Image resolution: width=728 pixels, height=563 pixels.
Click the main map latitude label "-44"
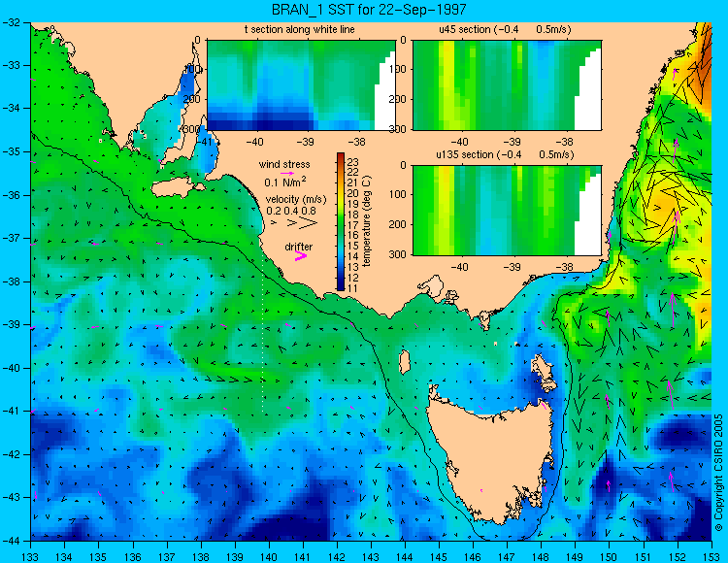(x=11, y=541)
